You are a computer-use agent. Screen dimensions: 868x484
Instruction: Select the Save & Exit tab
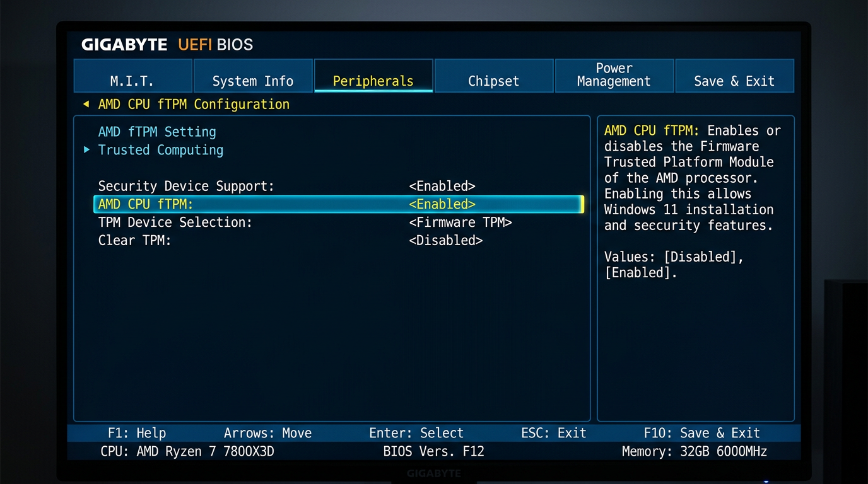(x=734, y=81)
